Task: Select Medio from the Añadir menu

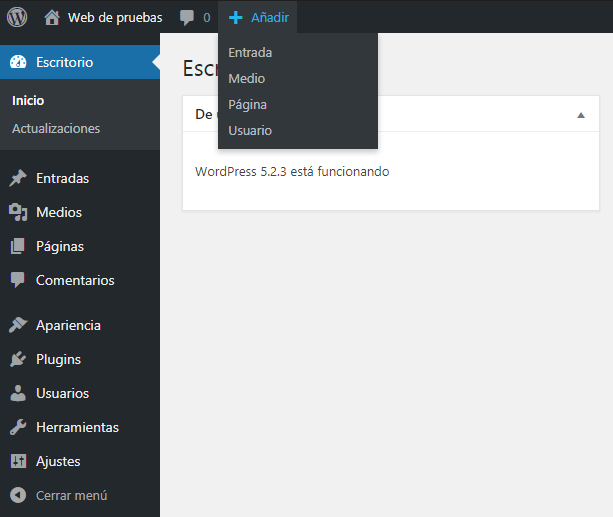Action: 247,79
